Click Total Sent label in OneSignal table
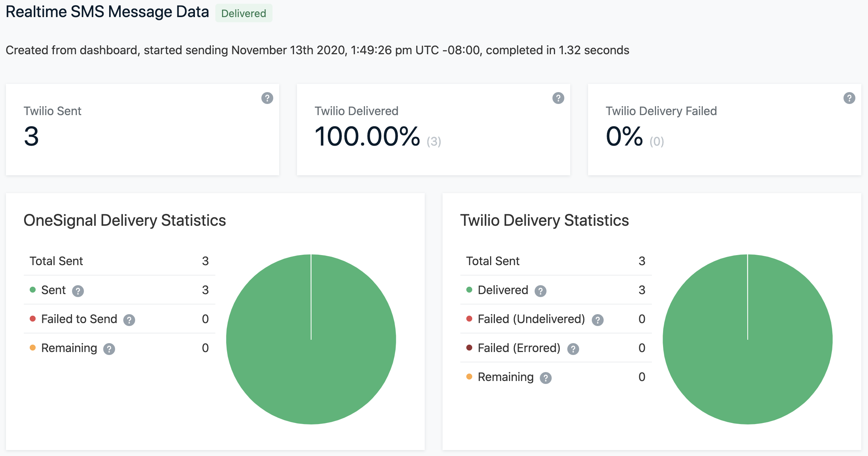Viewport: 868px width, 456px height. tap(56, 261)
